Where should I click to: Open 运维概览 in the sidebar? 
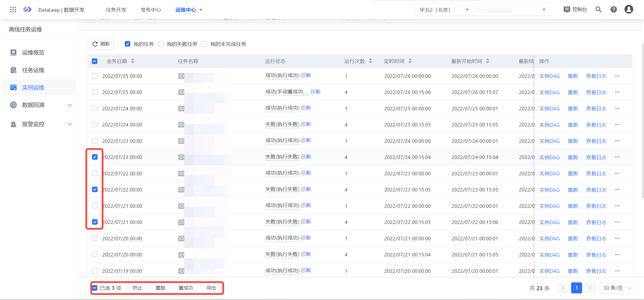[x=33, y=52]
